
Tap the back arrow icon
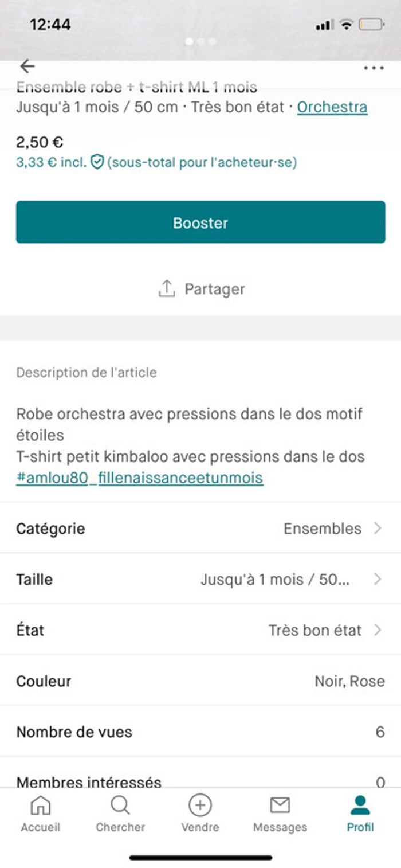[x=27, y=67]
